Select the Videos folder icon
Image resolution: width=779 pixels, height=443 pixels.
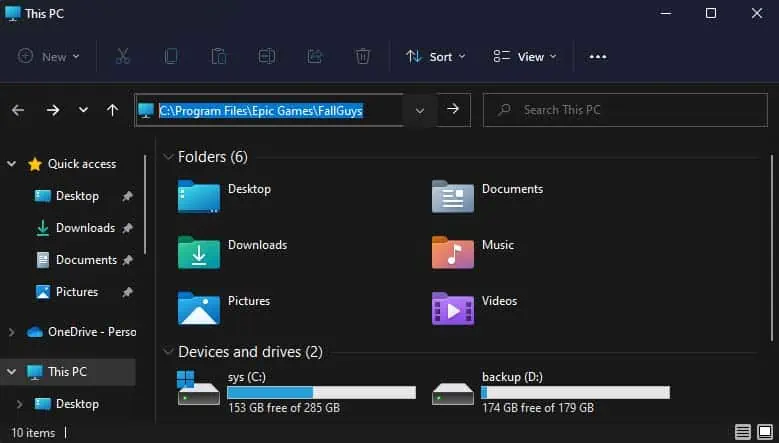[453, 308]
